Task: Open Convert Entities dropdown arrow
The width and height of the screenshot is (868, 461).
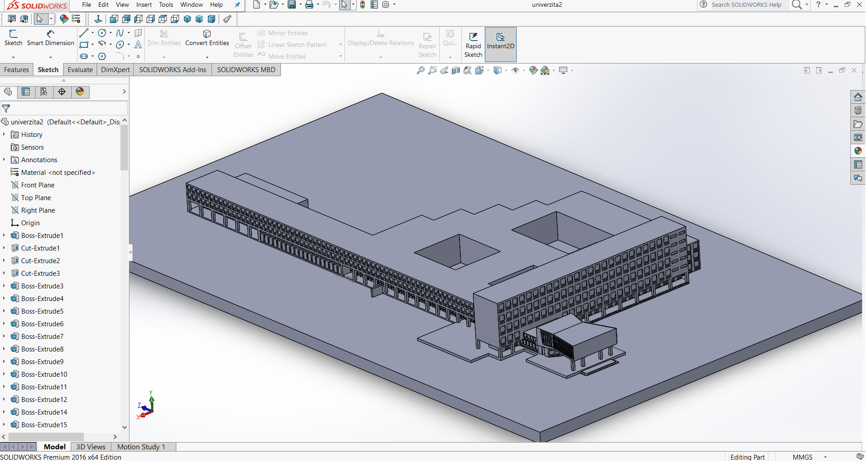Action: coord(207,57)
